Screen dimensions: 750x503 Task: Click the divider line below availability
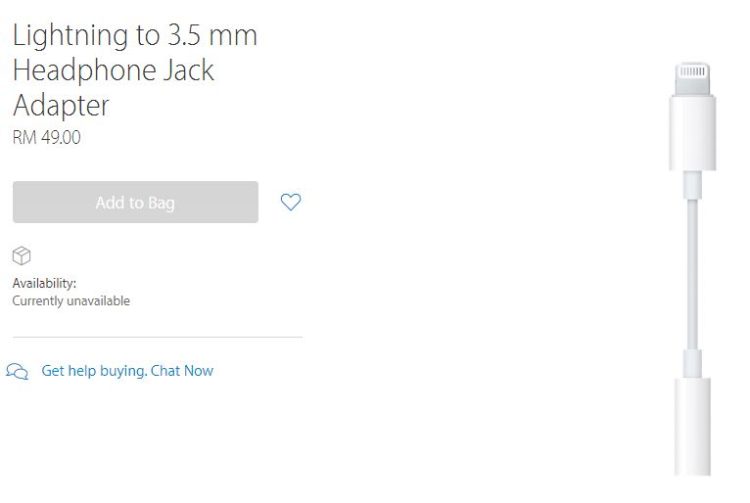coord(157,337)
